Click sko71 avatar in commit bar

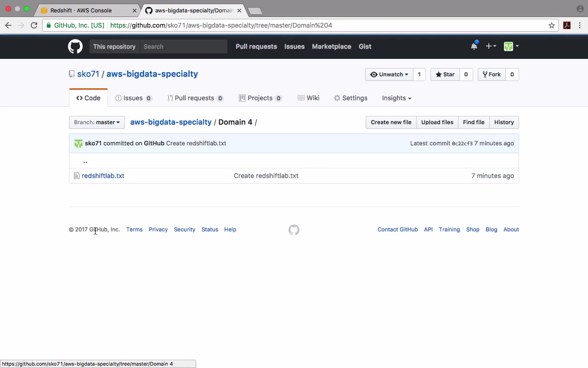[x=79, y=144]
